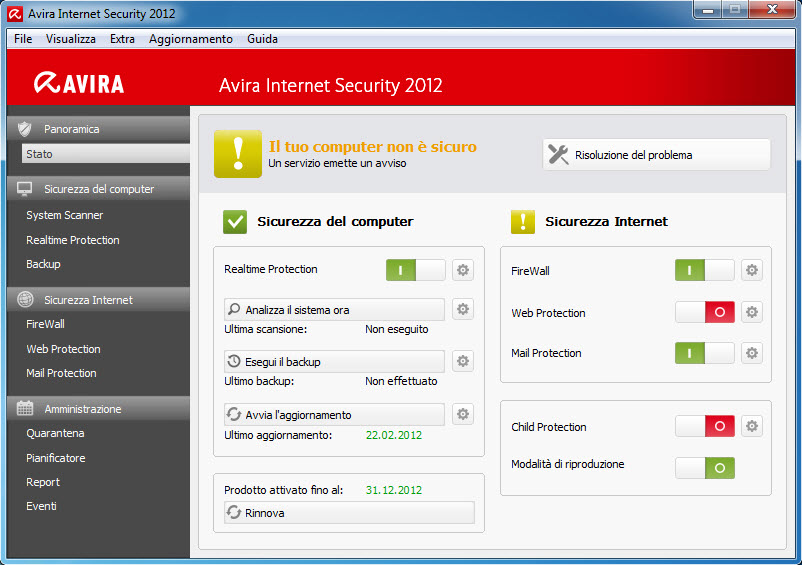
Task: Click the Panoramica shield icon
Action: [25, 129]
